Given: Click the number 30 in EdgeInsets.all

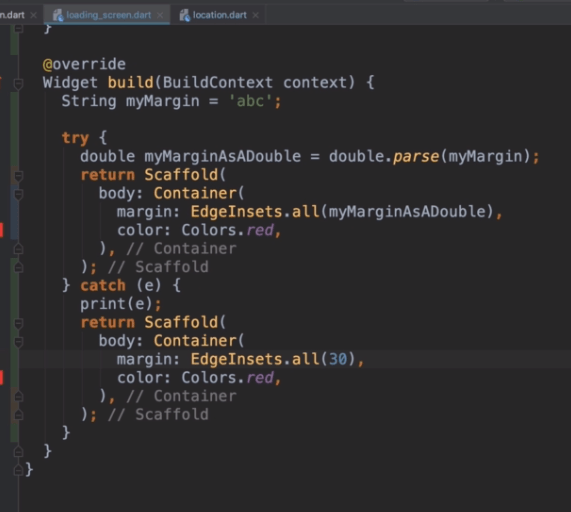Looking at the screenshot, I should (x=338, y=359).
